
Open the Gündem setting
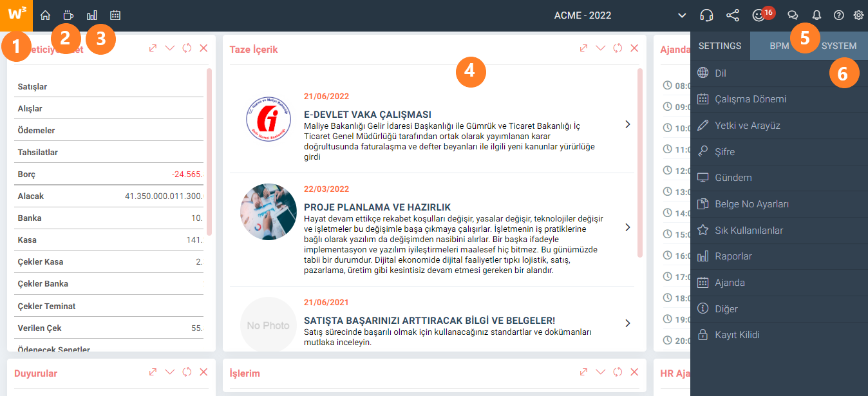[779, 178]
